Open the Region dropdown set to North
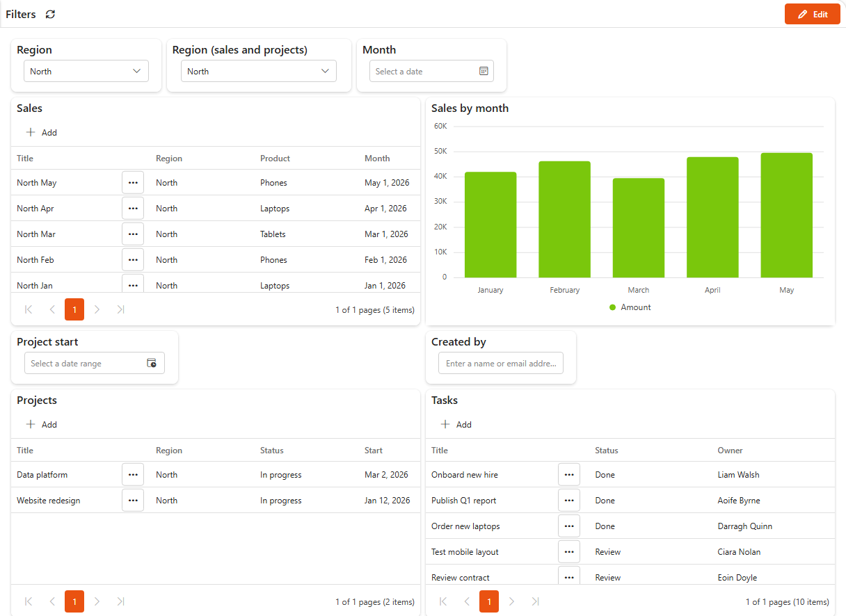This screenshot has height=616, width=846. point(86,71)
